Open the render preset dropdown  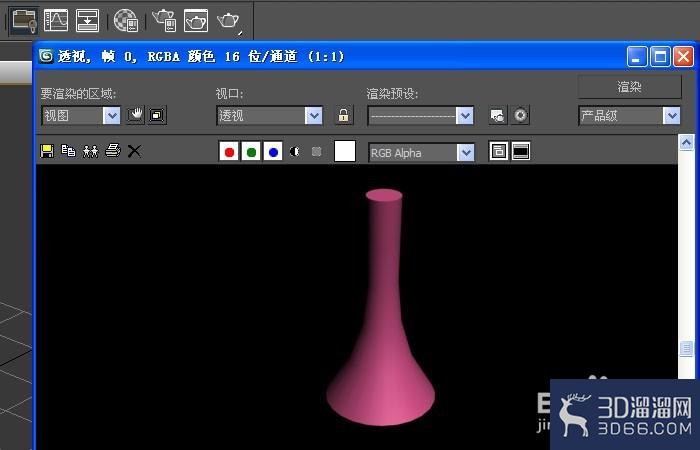(421, 116)
